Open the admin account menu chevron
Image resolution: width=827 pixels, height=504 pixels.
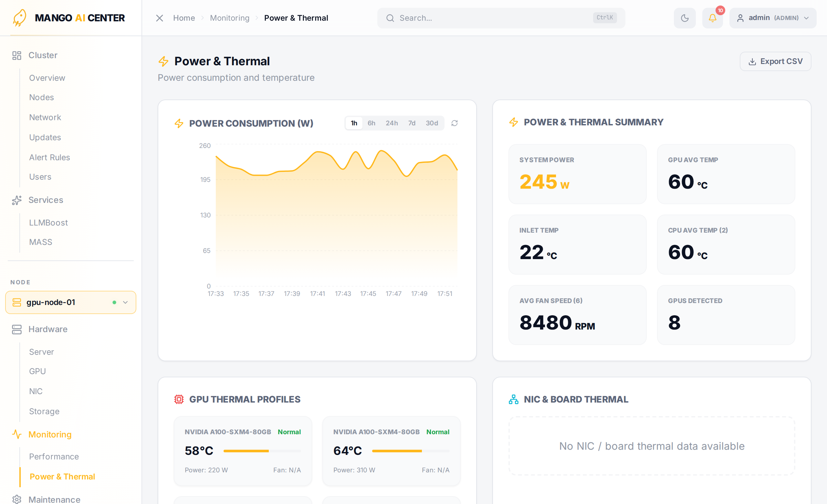click(x=807, y=18)
